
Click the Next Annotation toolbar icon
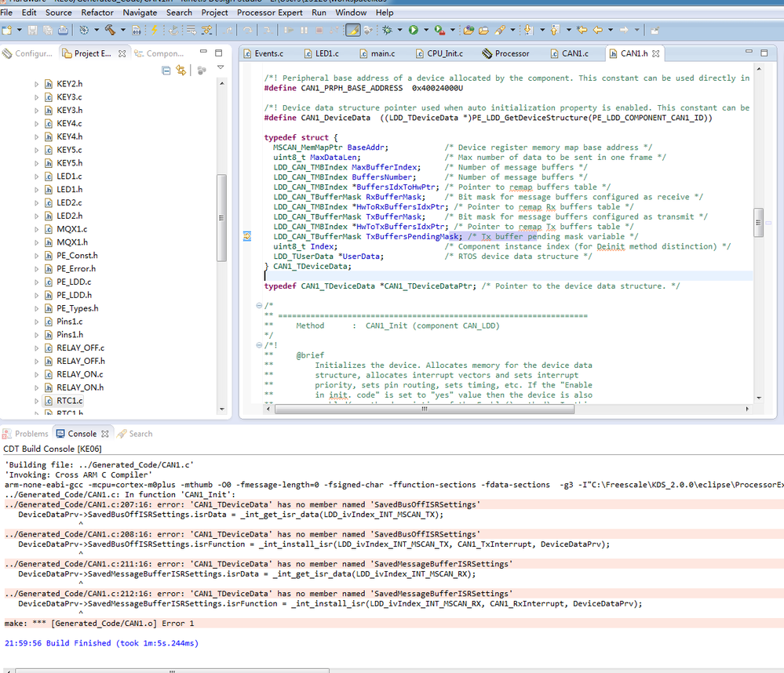coord(527,30)
